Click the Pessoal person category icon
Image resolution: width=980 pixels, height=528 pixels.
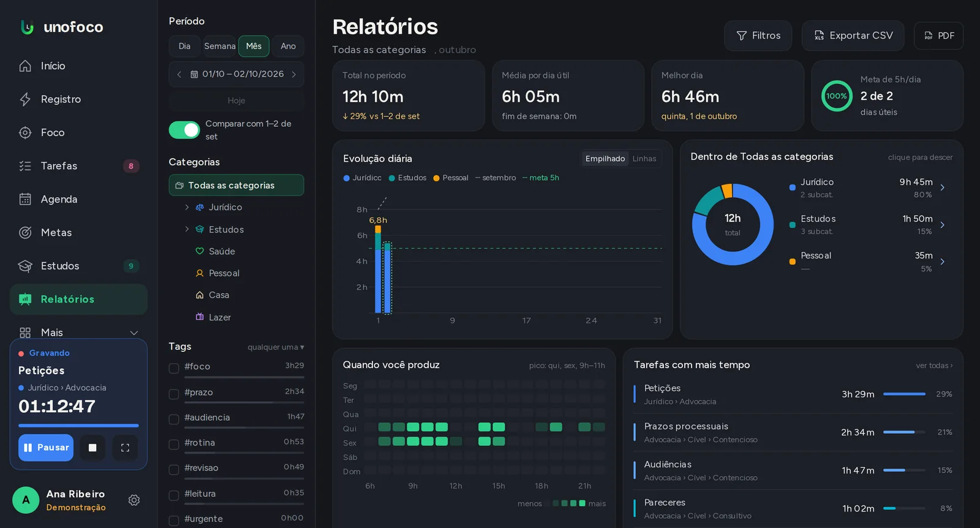[200, 273]
